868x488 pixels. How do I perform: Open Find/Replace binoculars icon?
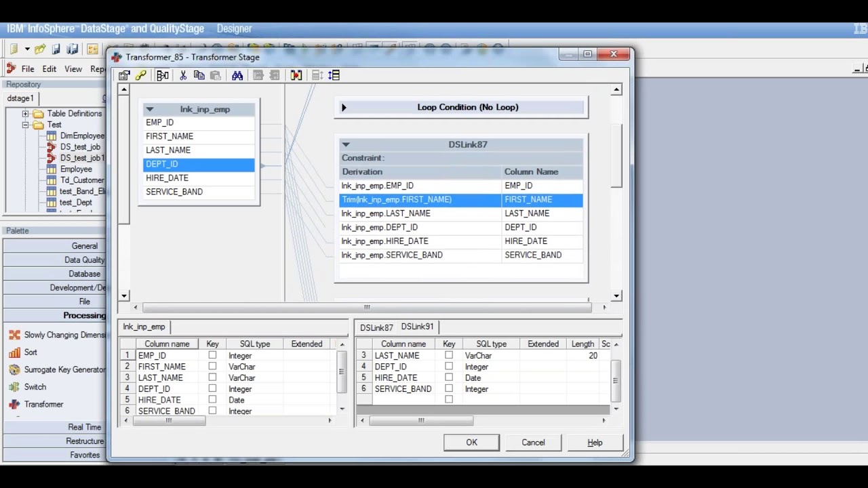(237, 75)
